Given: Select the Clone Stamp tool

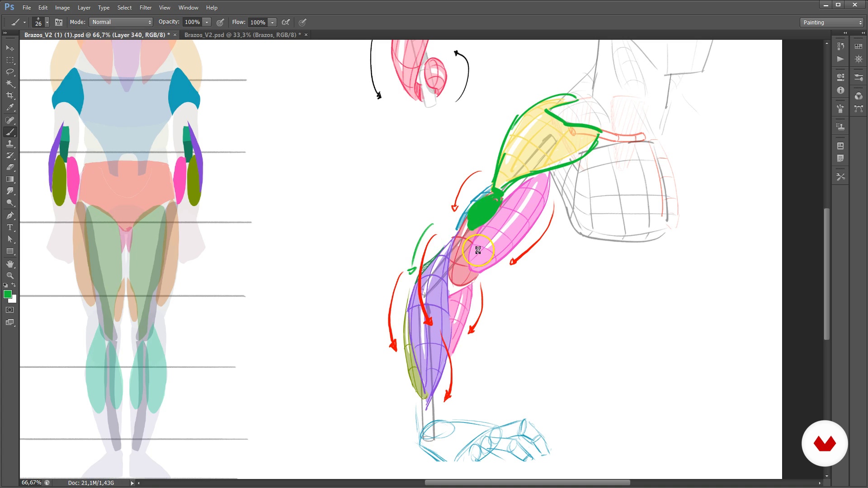Looking at the screenshot, I should tap(10, 144).
